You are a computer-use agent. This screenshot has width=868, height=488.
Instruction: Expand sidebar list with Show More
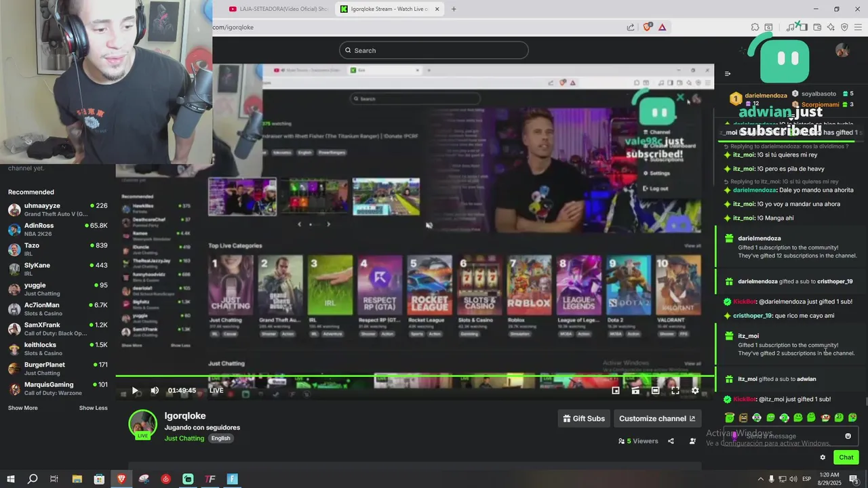[22, 408]
